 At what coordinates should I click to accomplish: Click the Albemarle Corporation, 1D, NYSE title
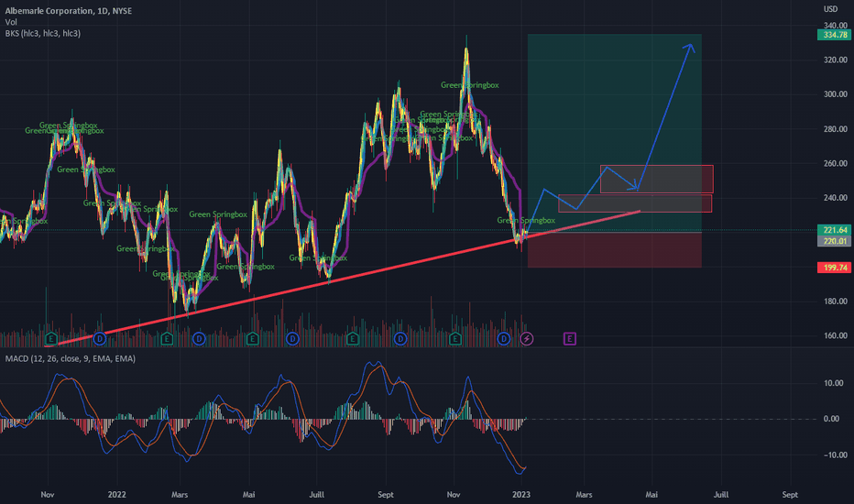pyautogui.click(x=68, y=11)
